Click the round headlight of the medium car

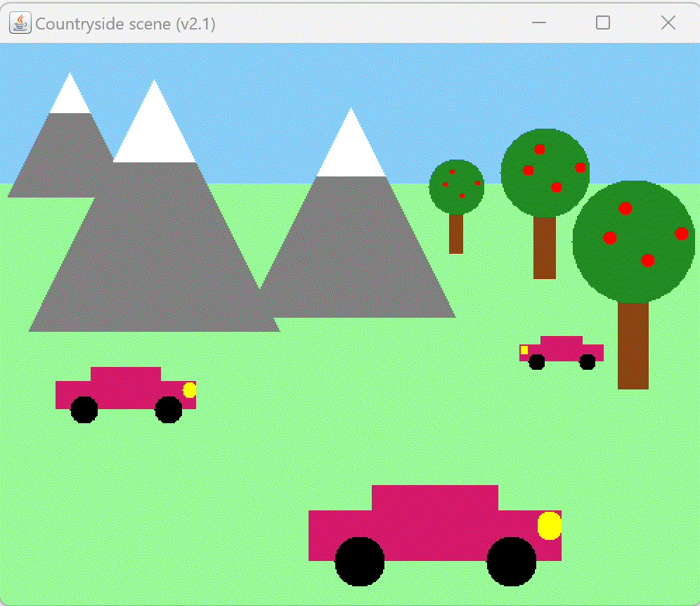click(x=189, y=390)
